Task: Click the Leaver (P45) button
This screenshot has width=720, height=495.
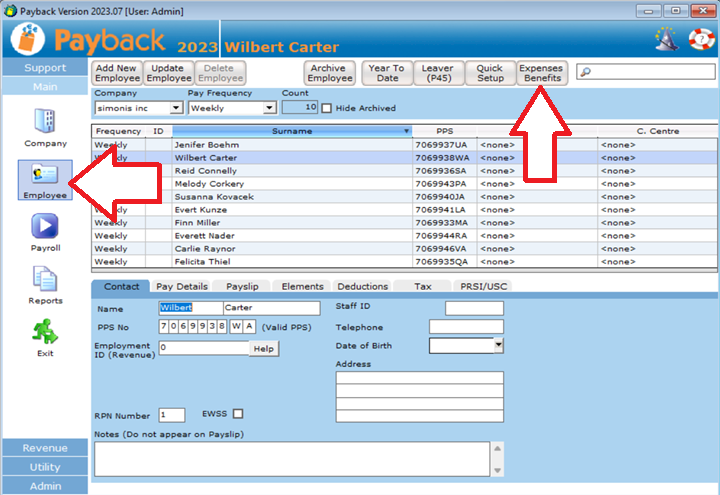Action: 439,73
